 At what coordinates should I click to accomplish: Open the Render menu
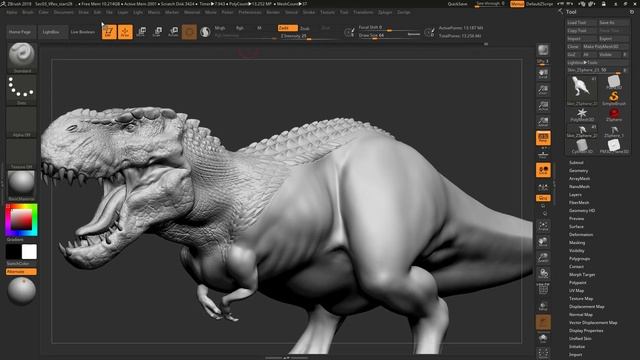click(273, 12)
